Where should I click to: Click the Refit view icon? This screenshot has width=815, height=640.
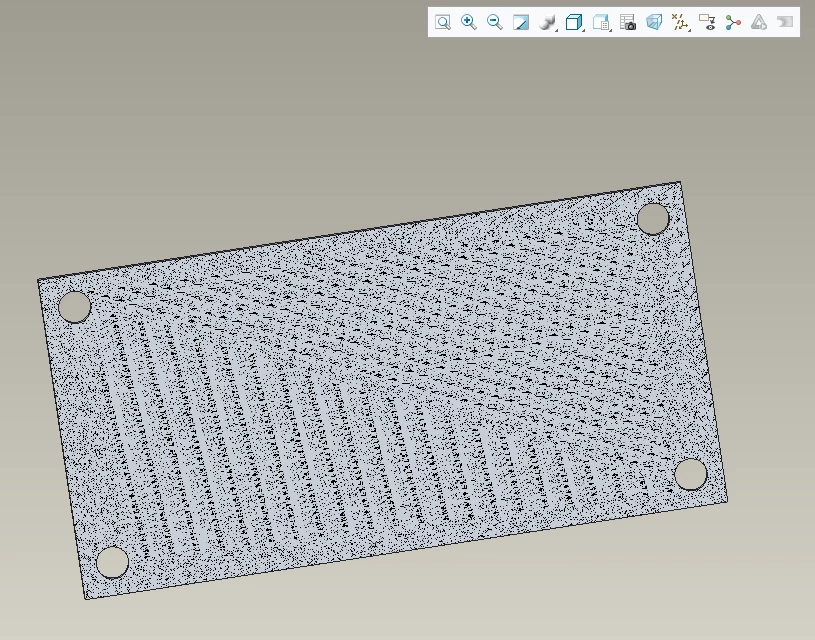point(443,22)
